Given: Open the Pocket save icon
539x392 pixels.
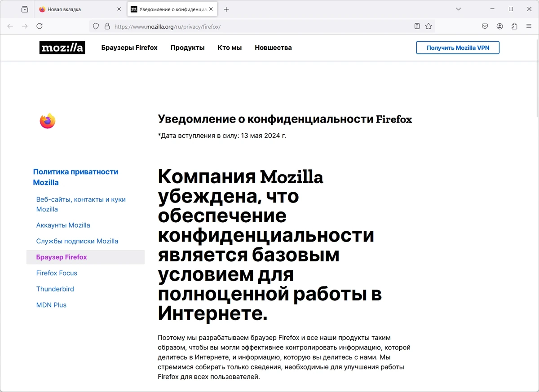Looking at the screenshot, I should [x=485, y=26].
